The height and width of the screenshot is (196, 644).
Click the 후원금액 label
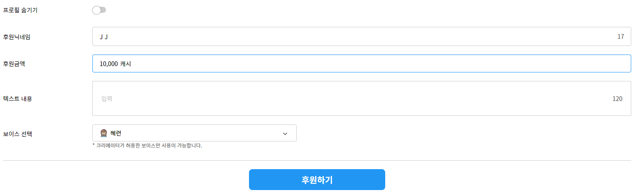coord(14,63)
